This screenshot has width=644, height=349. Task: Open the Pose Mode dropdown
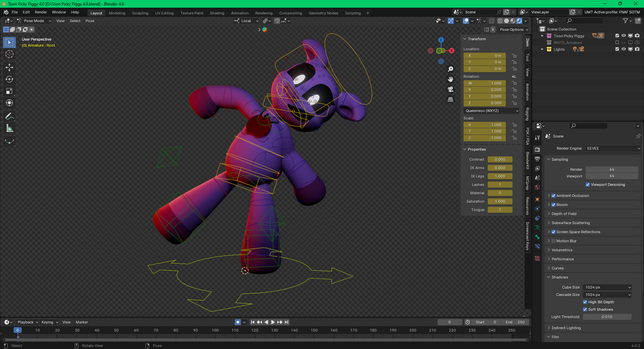point(34,21)
